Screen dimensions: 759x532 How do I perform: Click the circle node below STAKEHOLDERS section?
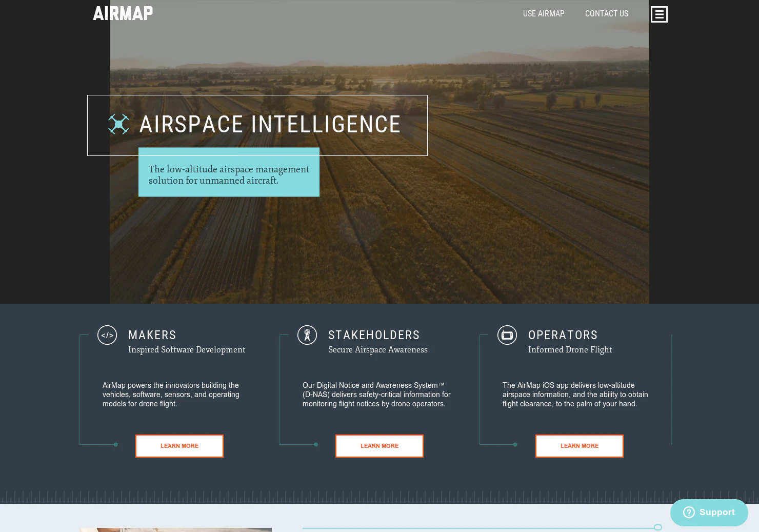click(315, 445)
